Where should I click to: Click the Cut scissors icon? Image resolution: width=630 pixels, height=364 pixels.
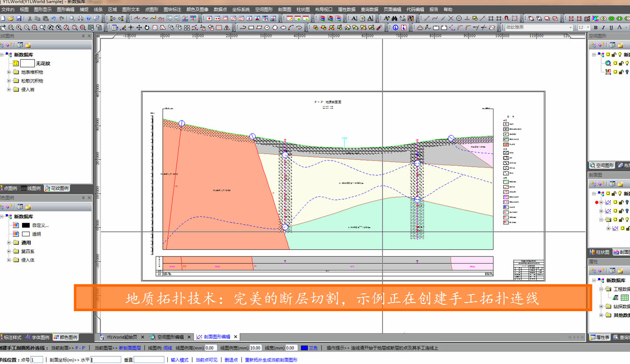coord(29,18)
